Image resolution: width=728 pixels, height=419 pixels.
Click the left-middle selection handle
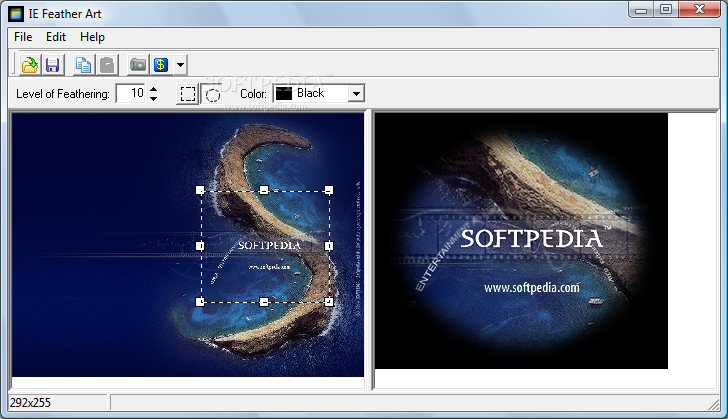pyautogui.click(x=200, y=246)
